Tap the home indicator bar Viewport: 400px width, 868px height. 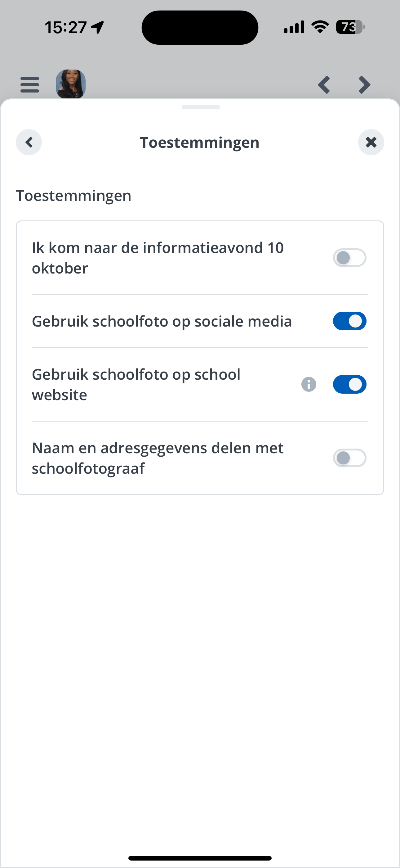[x=200, y=858]
